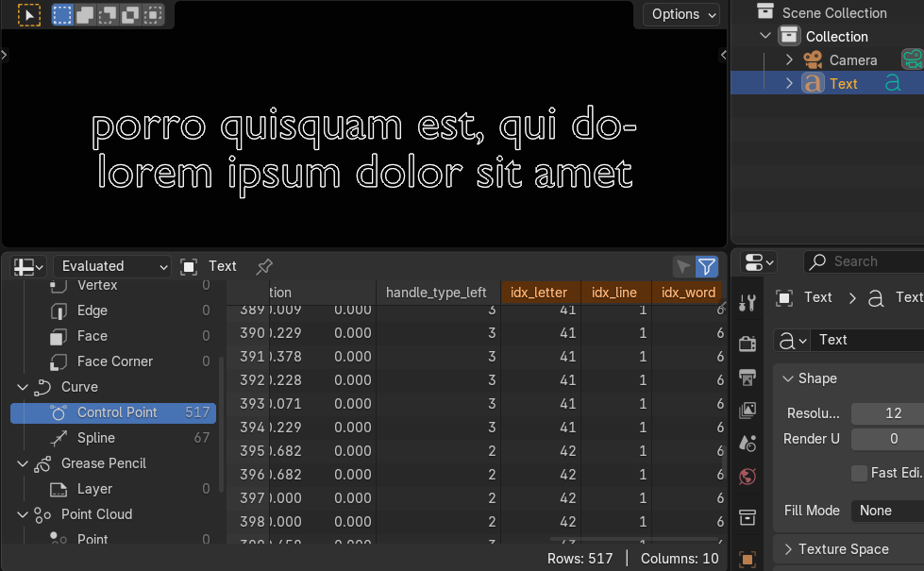The height and width of the screenshot is (571, 924).
Task: Open the Properties editor type menu
Action: (x=759, y=262)
